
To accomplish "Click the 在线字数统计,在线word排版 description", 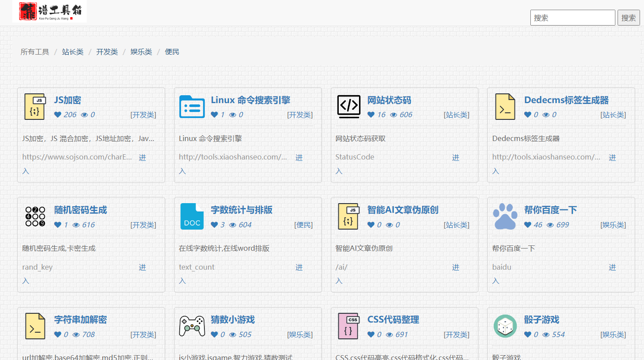I will 224,248.
